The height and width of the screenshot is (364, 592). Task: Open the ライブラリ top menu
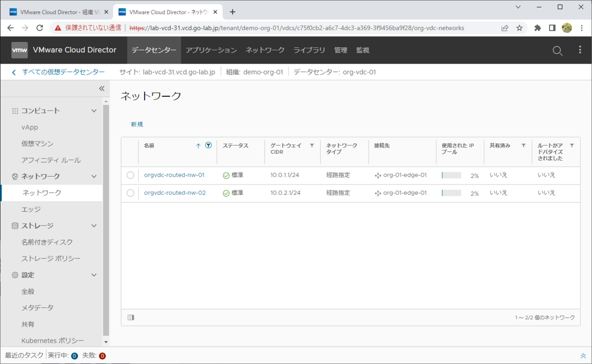tap(309, 50)
